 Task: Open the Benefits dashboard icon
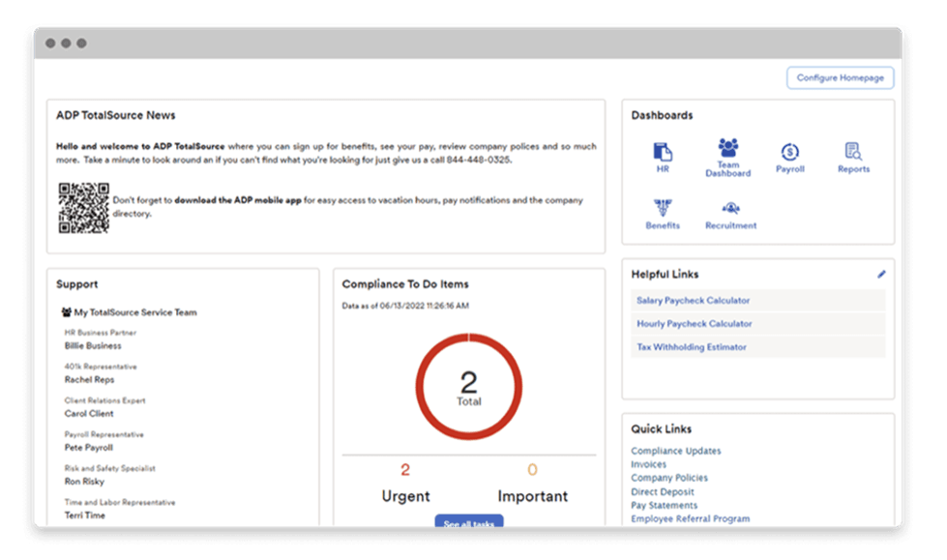tap(662, 208)
